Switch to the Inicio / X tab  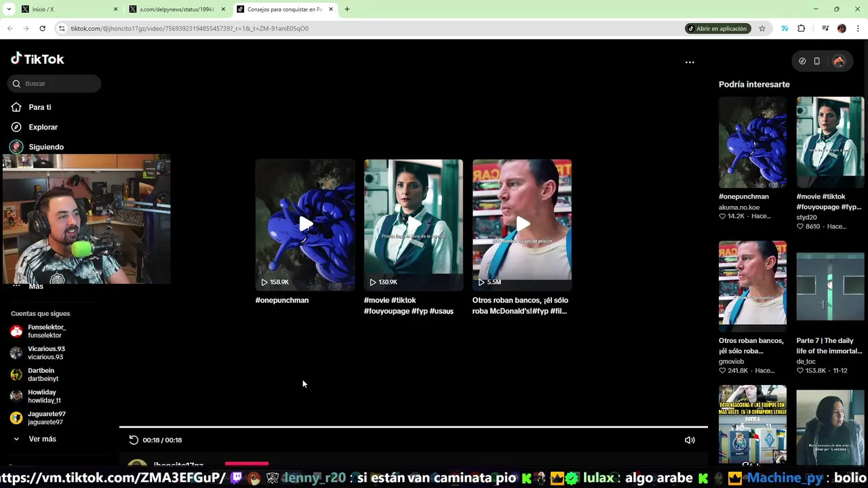pyautogui.click(x=68, y=9)
